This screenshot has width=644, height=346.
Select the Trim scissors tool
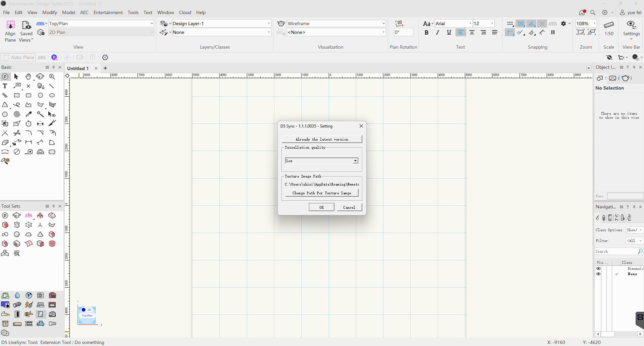pos(17,133)
